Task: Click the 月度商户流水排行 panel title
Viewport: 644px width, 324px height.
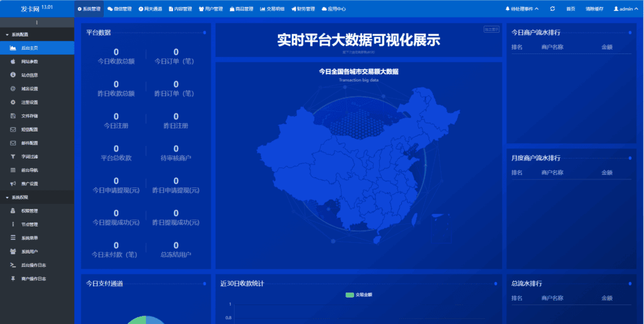Action: click(x=536, y=158)
